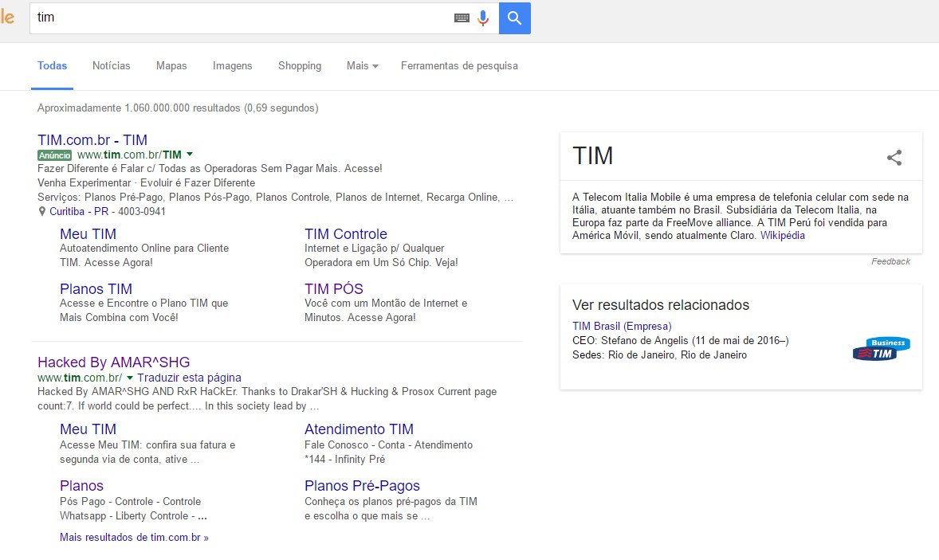Share the TIM knowledge panel
Viewport: 939px width, 560px height.
coord(894,158)
